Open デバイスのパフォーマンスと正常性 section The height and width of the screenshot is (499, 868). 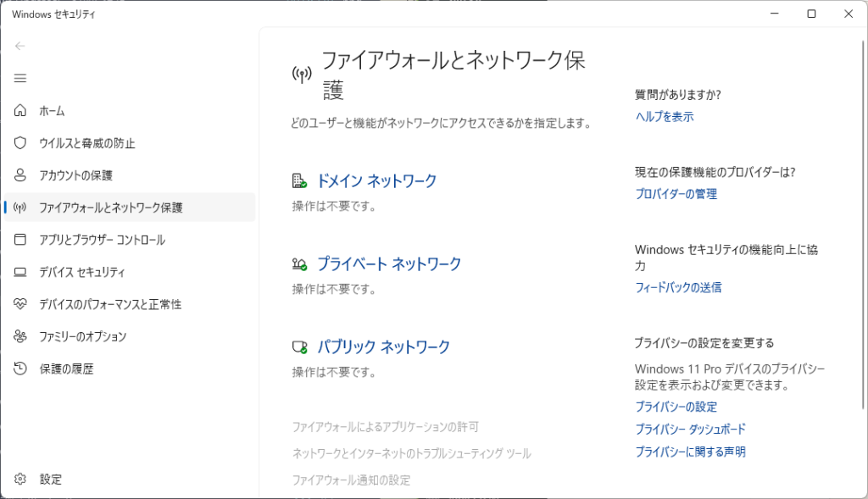pos(19,304)
